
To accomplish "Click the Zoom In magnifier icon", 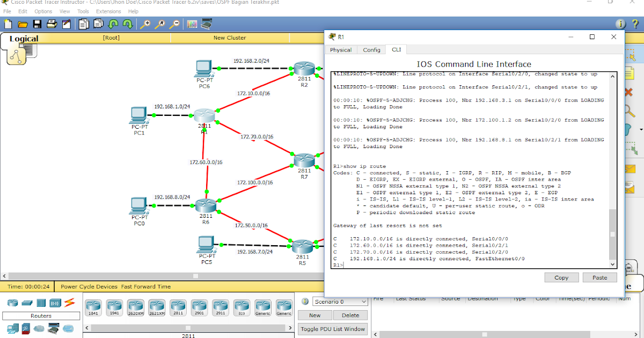I will coord(145,24).
